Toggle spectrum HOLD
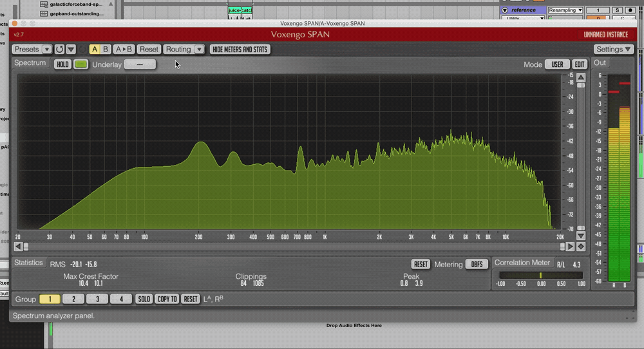 click(62, 64)
